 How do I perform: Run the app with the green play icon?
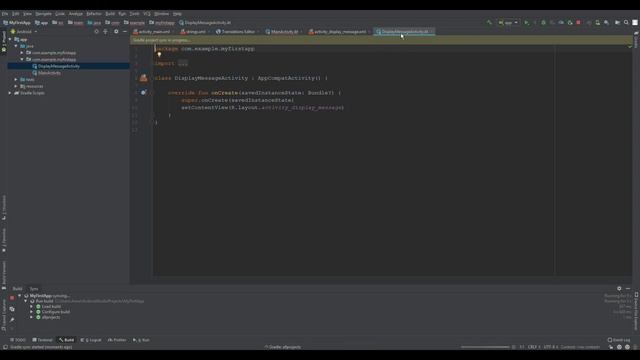527,23
